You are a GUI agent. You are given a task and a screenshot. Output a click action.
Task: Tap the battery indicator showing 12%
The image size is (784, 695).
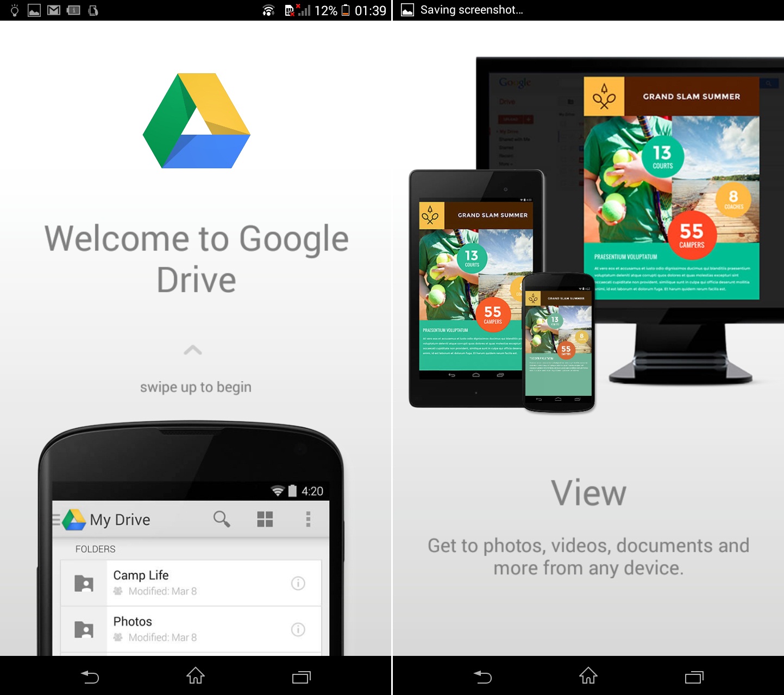[x=332, y=10]
